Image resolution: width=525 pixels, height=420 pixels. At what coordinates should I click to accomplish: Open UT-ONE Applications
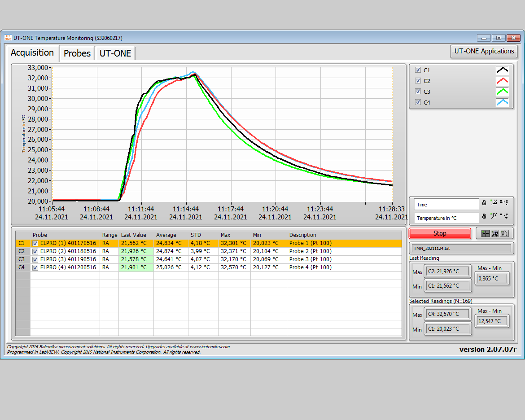484,51
